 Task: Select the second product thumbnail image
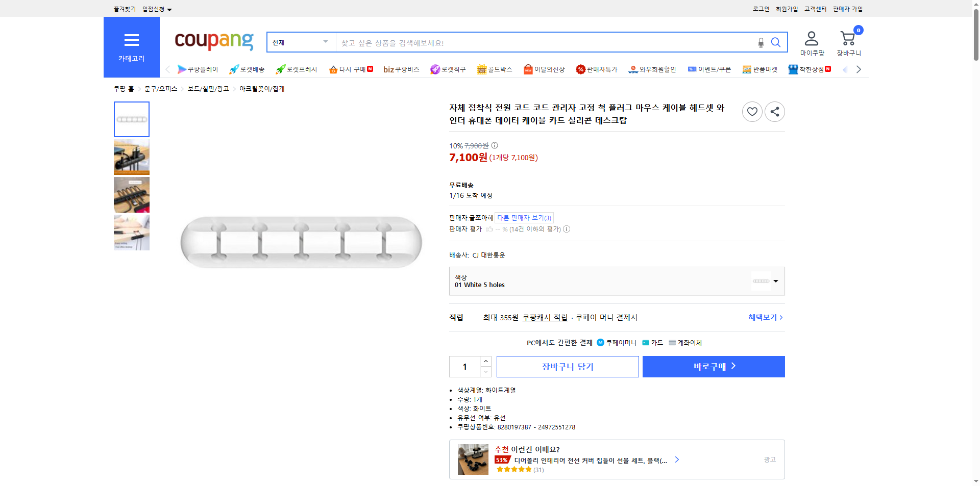pyautogui.click(x=131, y=157)
